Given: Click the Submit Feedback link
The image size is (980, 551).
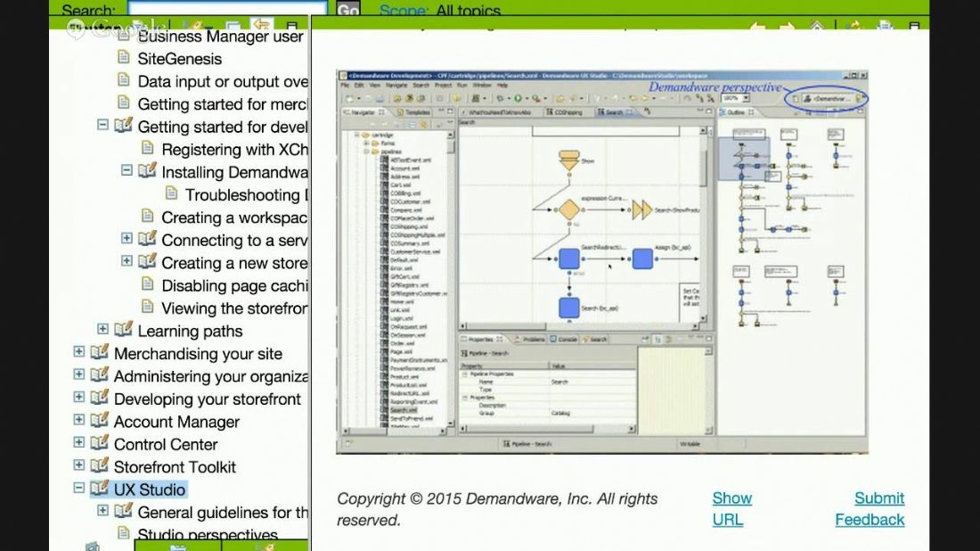Looking at the screenshot, I should [870, 508].
